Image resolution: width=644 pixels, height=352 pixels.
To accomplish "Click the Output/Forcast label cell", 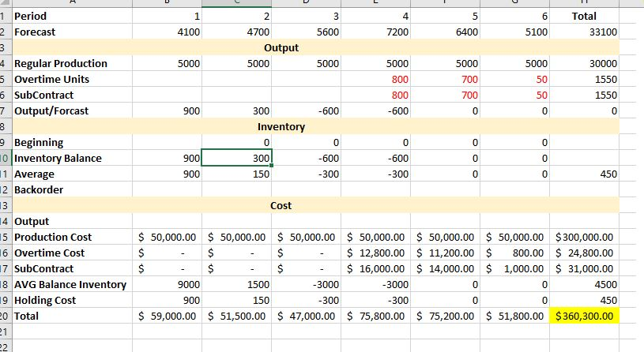I will coord(72,110).
